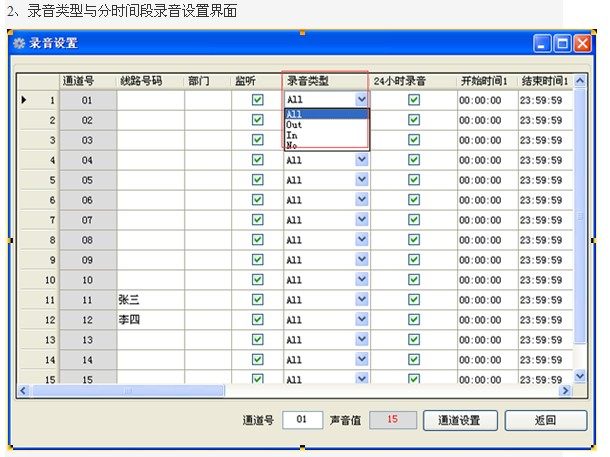Maximize the 录音设置 window

click(562, 43)
